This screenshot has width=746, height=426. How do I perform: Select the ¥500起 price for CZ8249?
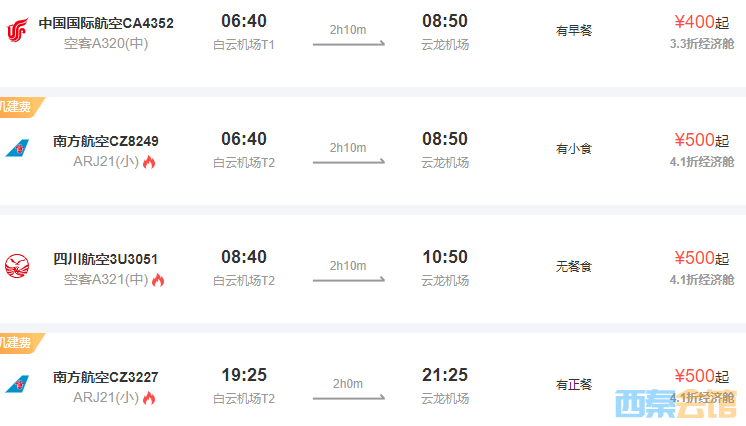click(701, 140)
